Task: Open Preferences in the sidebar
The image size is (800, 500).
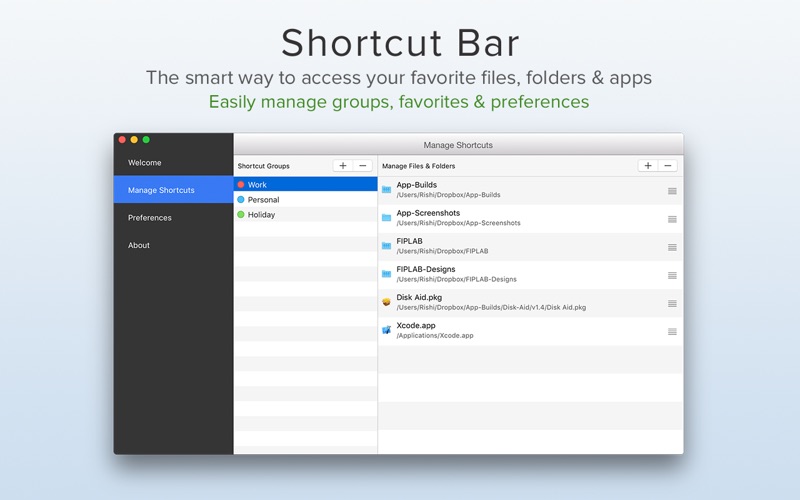Action: 173,218
